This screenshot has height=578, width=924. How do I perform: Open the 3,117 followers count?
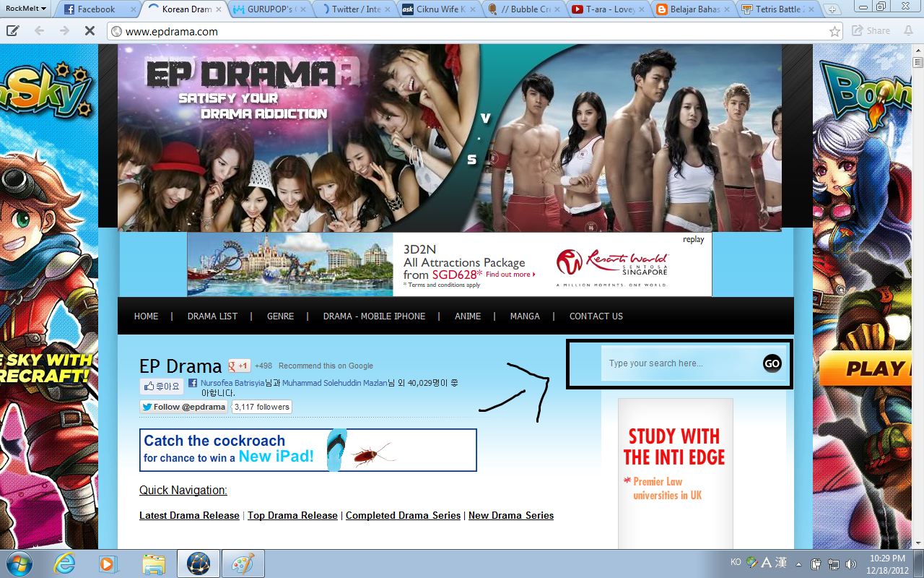(x=262, y=407)
